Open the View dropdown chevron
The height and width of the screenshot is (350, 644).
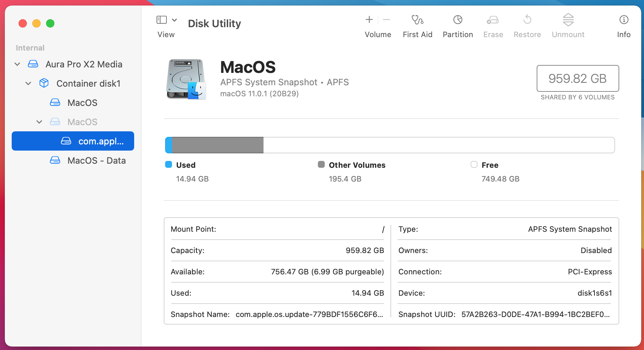174,20
